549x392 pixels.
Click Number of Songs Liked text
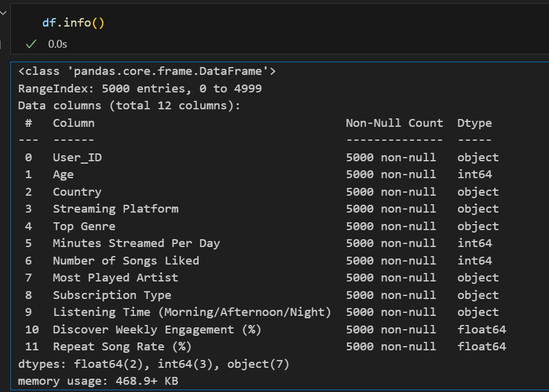tap(126, 260)
